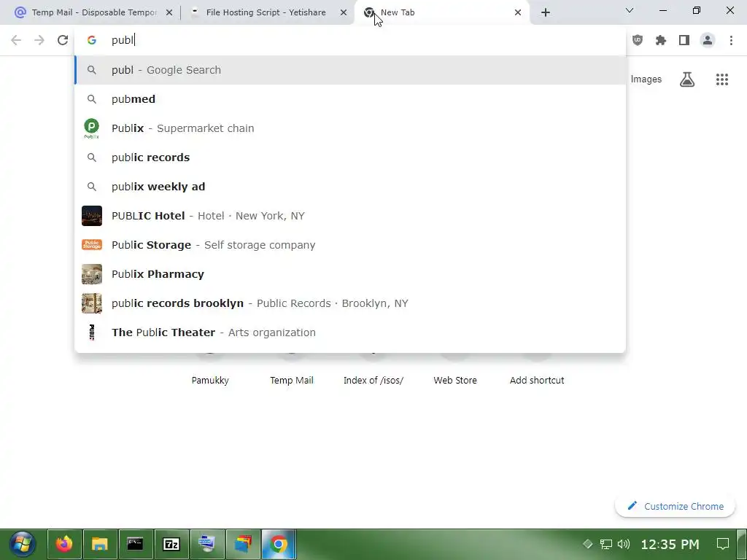Open the Index of /isos/ shortcut

(x=373, y=381)
